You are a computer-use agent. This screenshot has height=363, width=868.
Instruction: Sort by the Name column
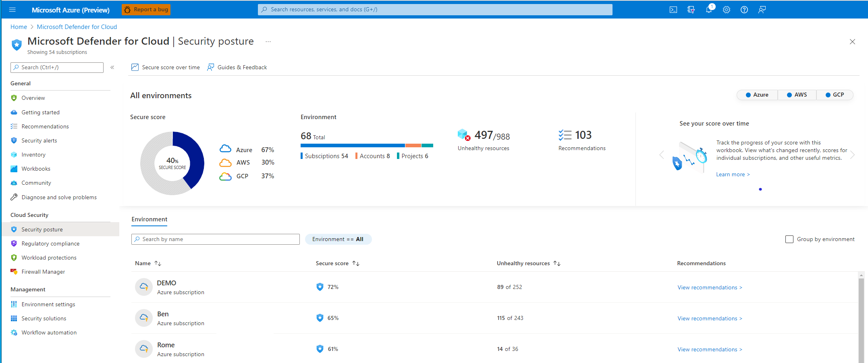coord(148,264)
